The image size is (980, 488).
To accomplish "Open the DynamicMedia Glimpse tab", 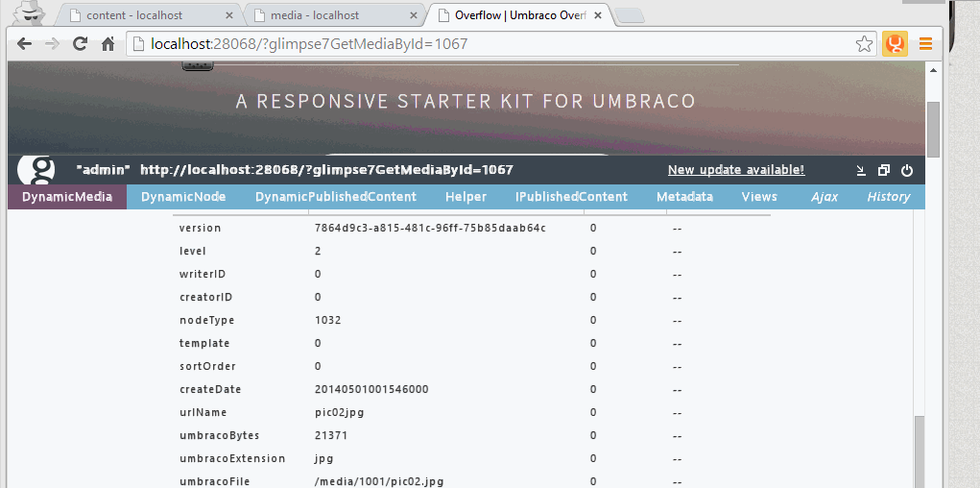I will (67, 197).
